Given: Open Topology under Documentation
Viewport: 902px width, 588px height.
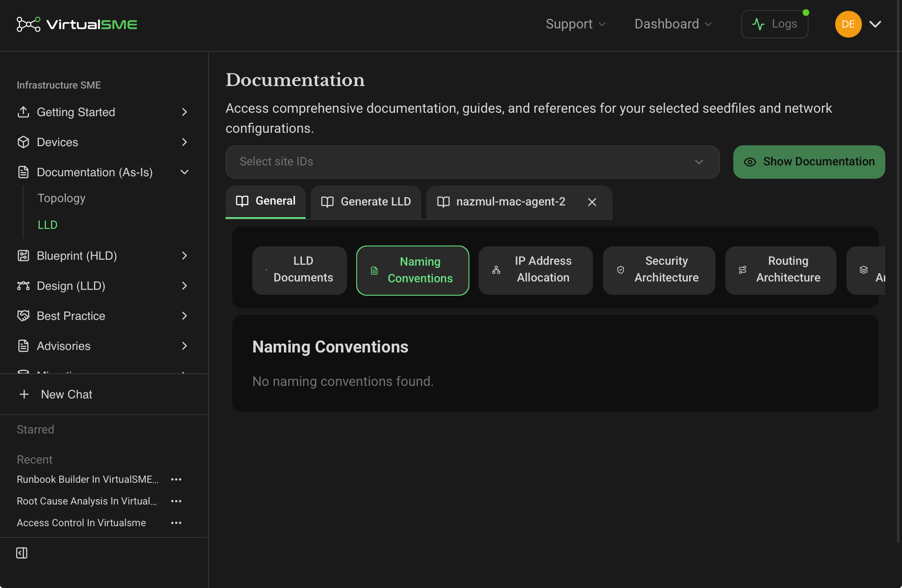Looking at the screenshot, I should click(x=61, y=198).
